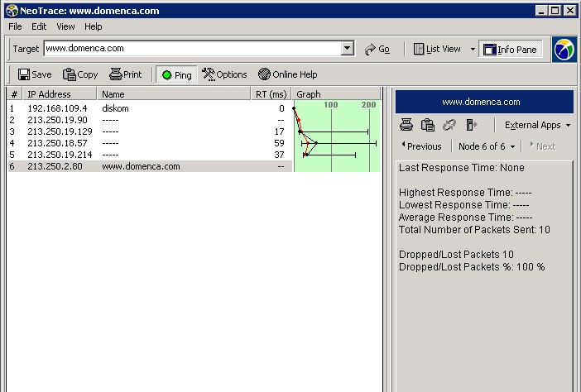Select the row for 192.168.109.4

coord(150,108)
